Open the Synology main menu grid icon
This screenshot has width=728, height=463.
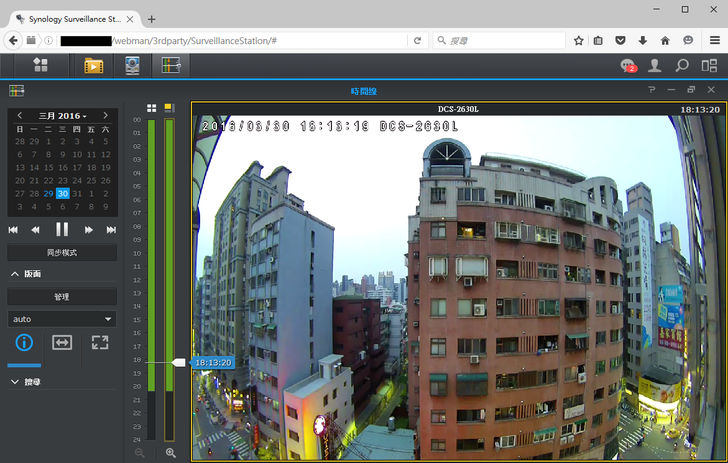[40, 65]
